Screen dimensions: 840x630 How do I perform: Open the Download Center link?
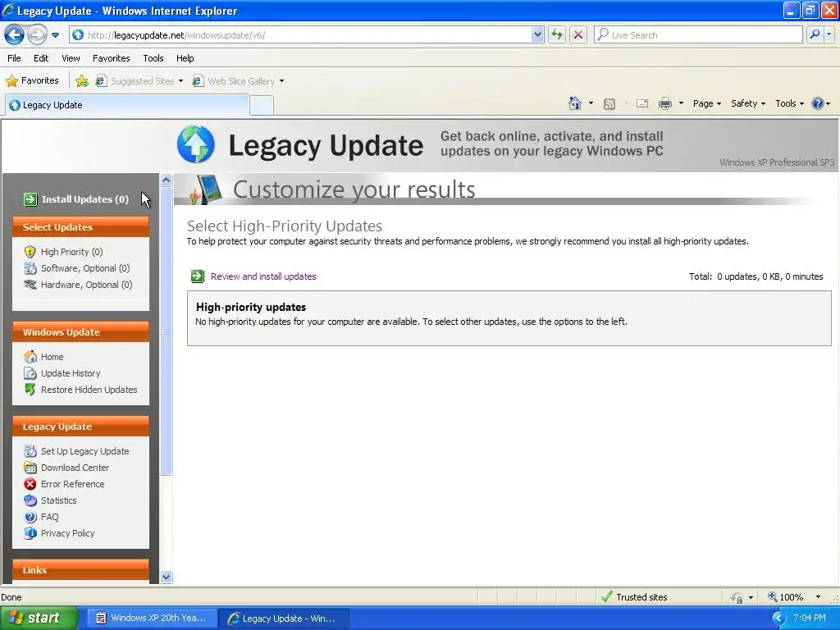click(75, 468)
